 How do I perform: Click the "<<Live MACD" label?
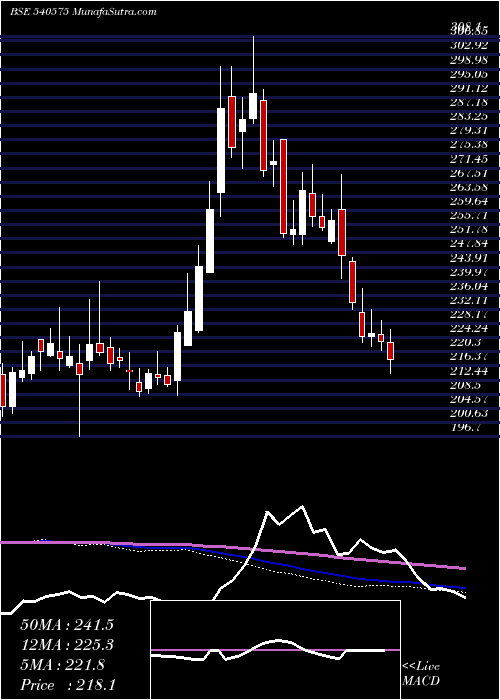421,673
